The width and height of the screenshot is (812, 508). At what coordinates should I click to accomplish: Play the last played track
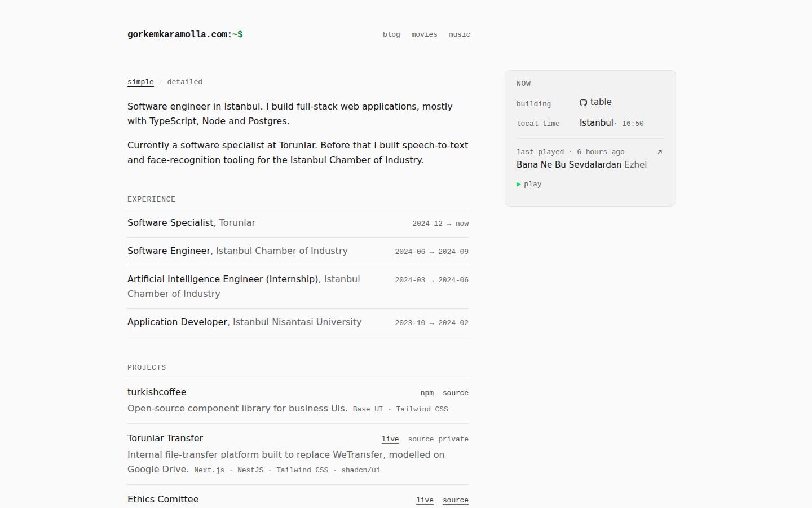529,184
